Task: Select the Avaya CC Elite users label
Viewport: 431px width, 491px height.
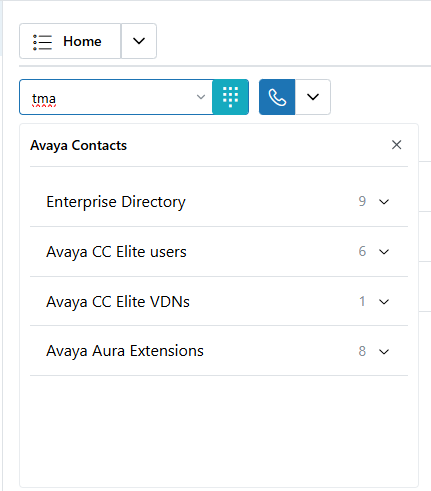Action: [116, 252]
